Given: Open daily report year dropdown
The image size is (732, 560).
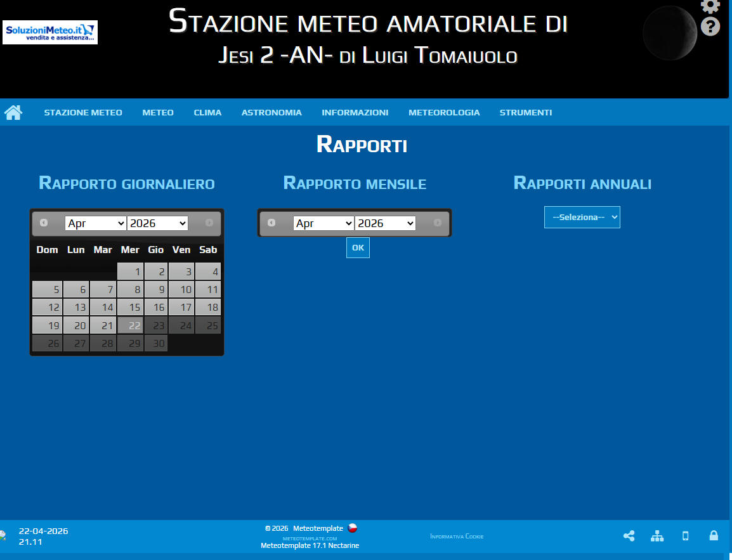Looking at the screenshot, I should [x=157, y=223].
